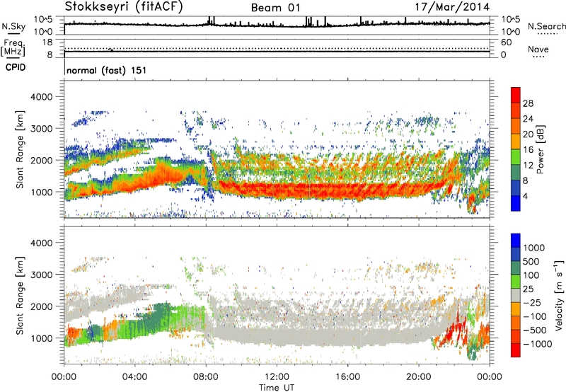566x392 pixels.
Task: Click the '500' velocity colorbar value
Action: tap(531, 261)
